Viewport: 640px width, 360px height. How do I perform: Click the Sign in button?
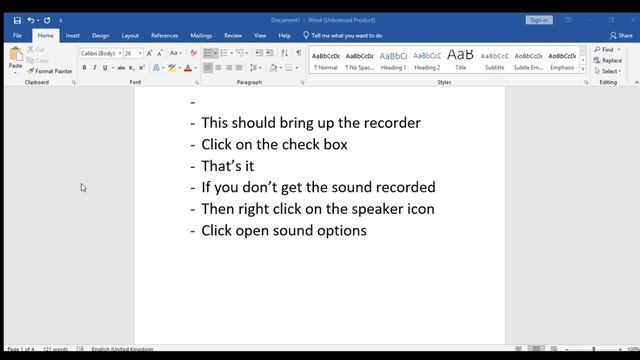click(539, 20)
